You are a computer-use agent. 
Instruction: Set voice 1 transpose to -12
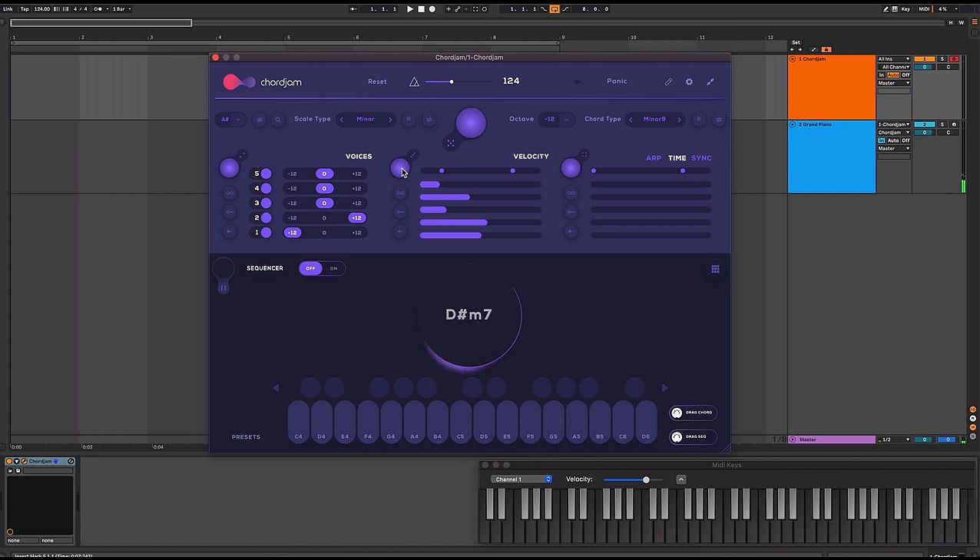coord(293,232)
